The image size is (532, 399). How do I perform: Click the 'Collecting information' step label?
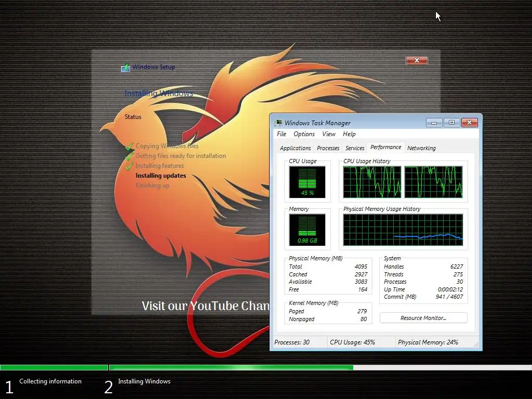50,381
